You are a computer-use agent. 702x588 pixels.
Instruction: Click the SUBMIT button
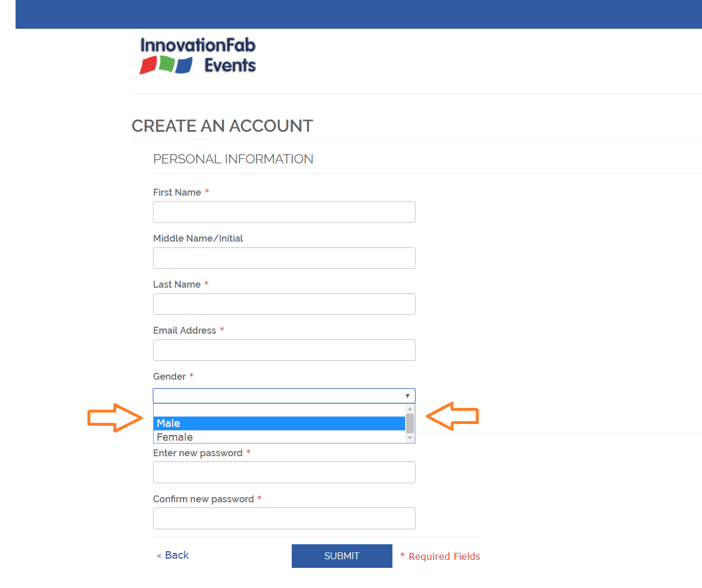[341, 556]
